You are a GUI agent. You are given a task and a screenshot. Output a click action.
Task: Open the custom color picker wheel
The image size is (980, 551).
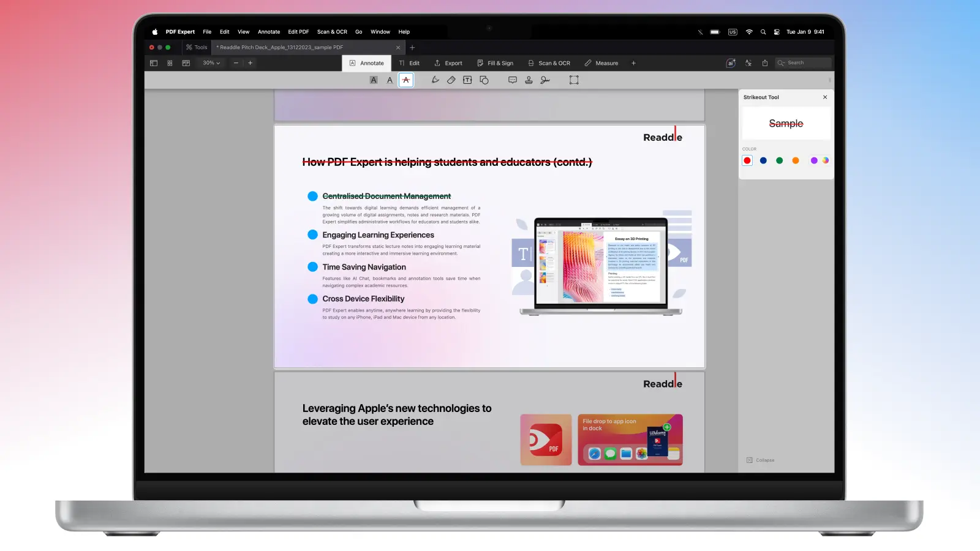coord(826,160)
